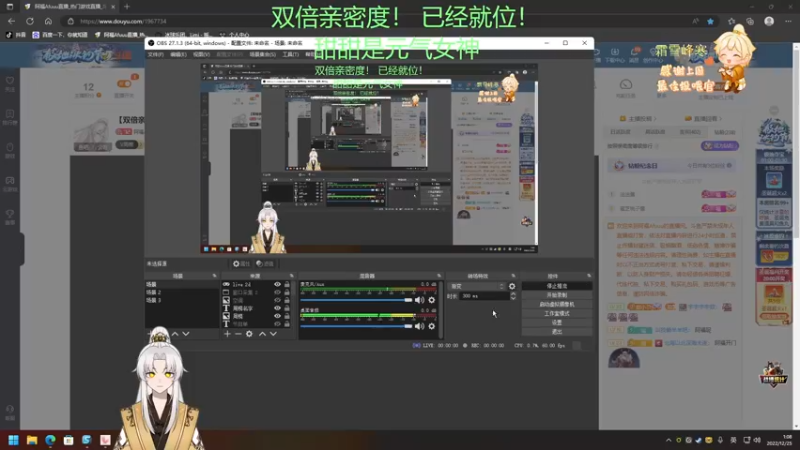Show hidden system tray icons chevron

668,440
